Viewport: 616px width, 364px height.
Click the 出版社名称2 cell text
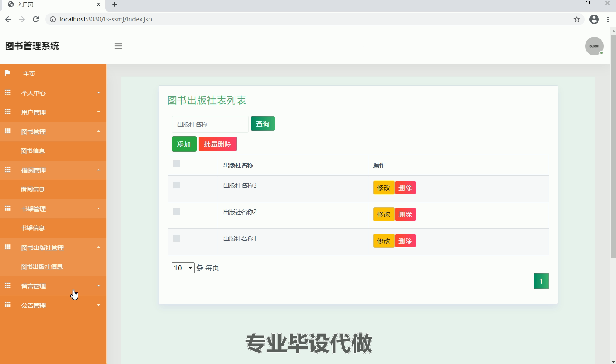point(240,212)
